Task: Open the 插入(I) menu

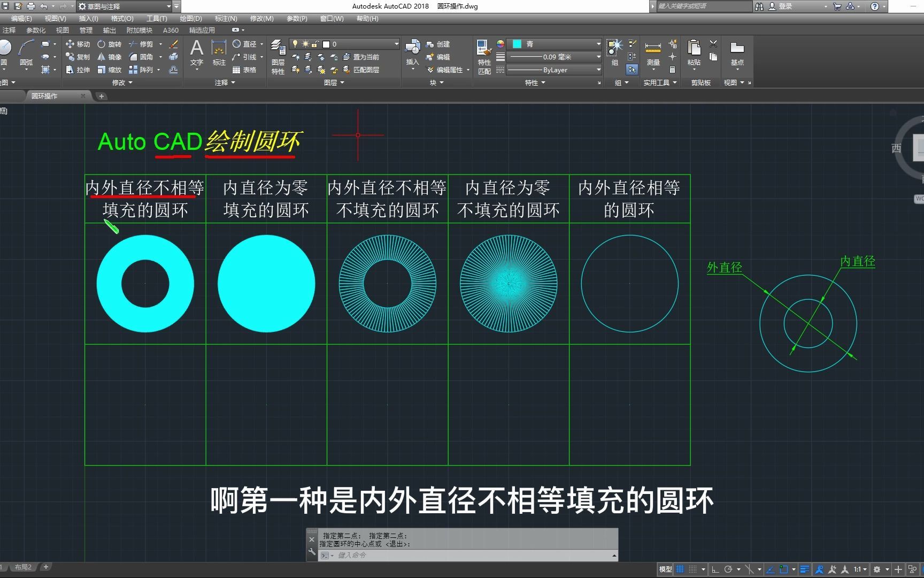Action: pyautogui.click(x=88, y=18)
